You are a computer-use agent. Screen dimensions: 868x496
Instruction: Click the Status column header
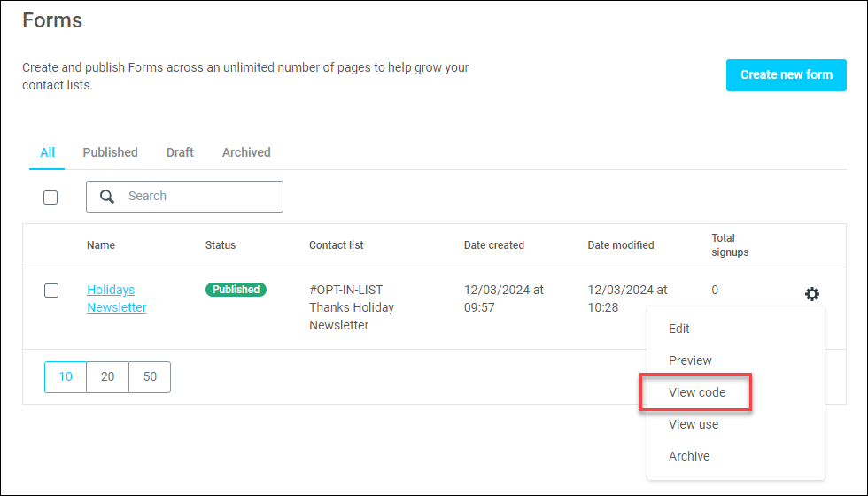point(221,245)
